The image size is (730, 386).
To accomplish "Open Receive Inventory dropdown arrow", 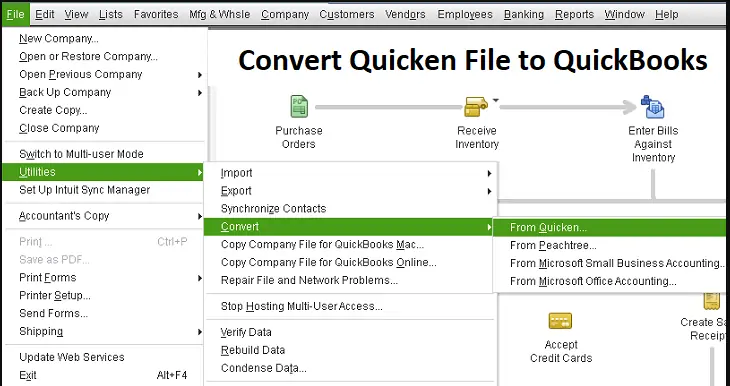I will [496, 100].
